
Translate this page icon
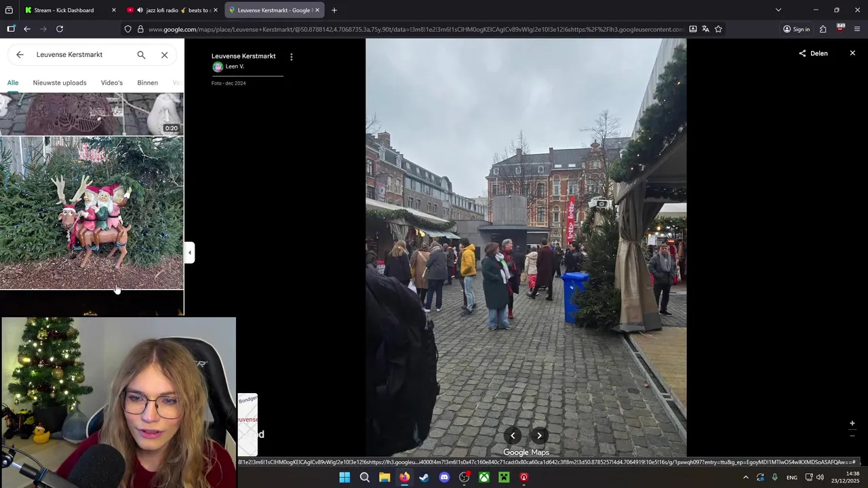[705, 29]
